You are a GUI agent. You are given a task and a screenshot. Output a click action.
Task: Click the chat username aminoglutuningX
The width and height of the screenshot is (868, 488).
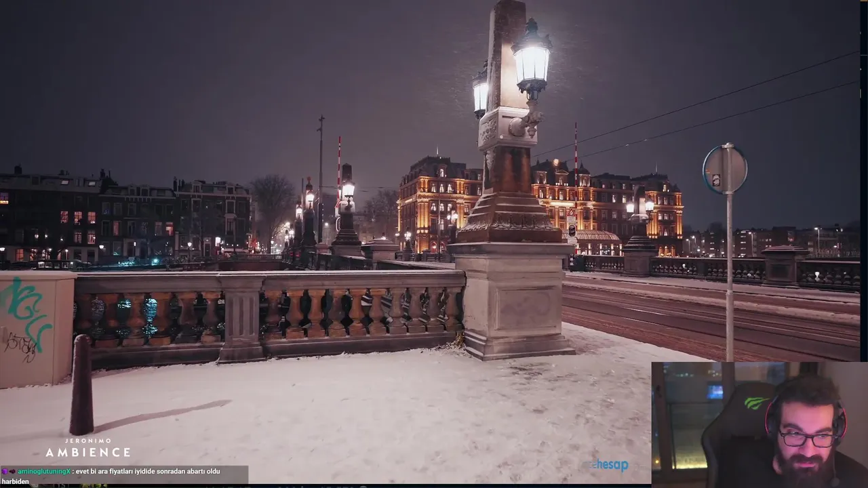tap(43, 472)
